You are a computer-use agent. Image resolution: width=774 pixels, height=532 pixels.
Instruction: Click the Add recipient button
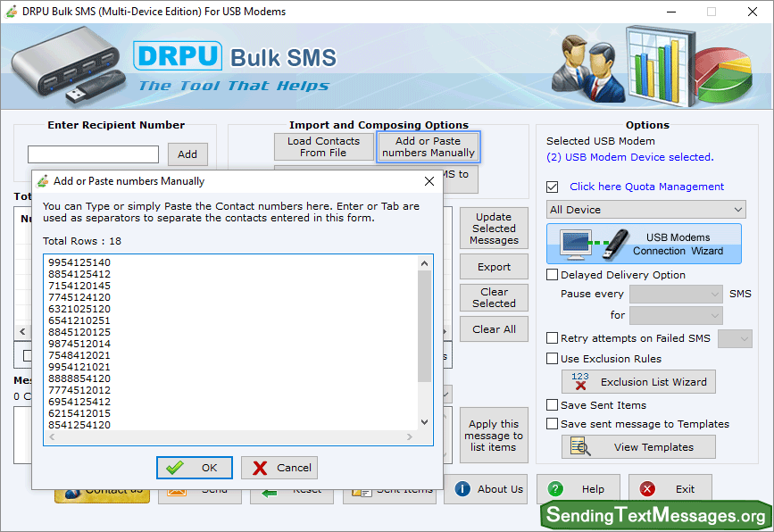(x=187, y=154)
